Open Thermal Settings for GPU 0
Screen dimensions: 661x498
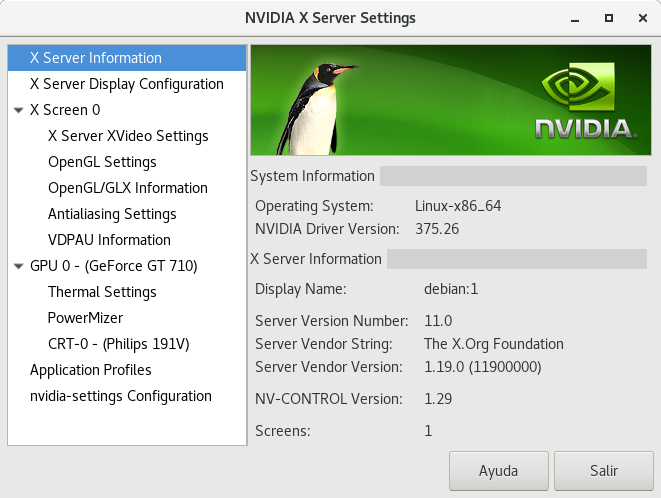click(x=102, y=292)
